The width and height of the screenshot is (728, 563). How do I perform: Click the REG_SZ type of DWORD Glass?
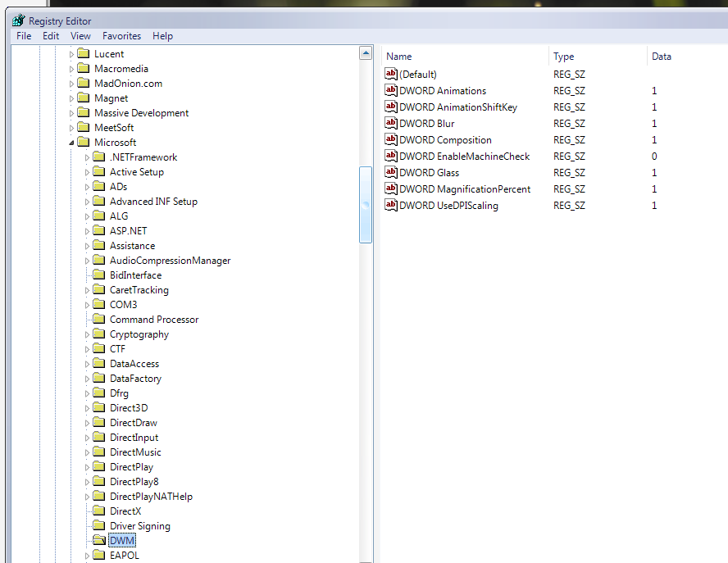point(569,173)
